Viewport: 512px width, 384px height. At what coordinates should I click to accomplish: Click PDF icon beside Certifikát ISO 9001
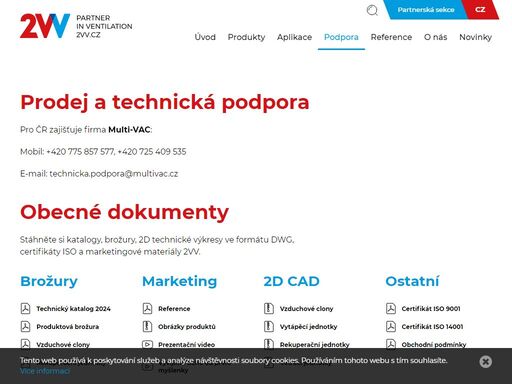pos(391,309)
